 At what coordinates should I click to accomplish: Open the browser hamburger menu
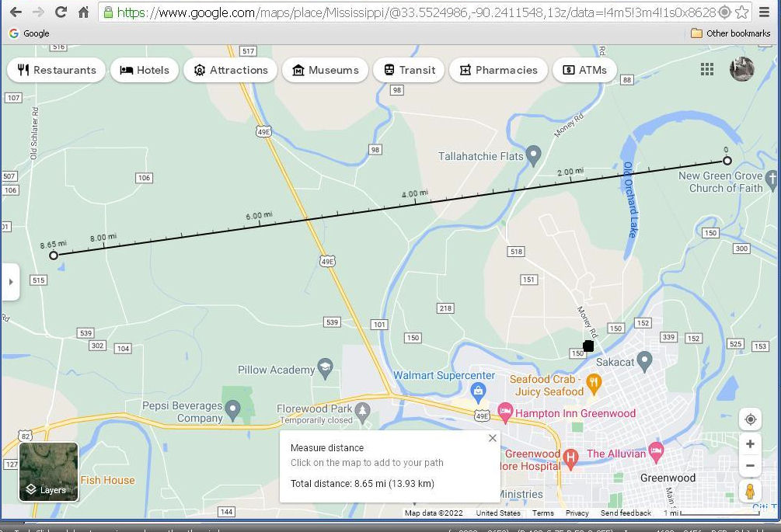coord(765,12)
